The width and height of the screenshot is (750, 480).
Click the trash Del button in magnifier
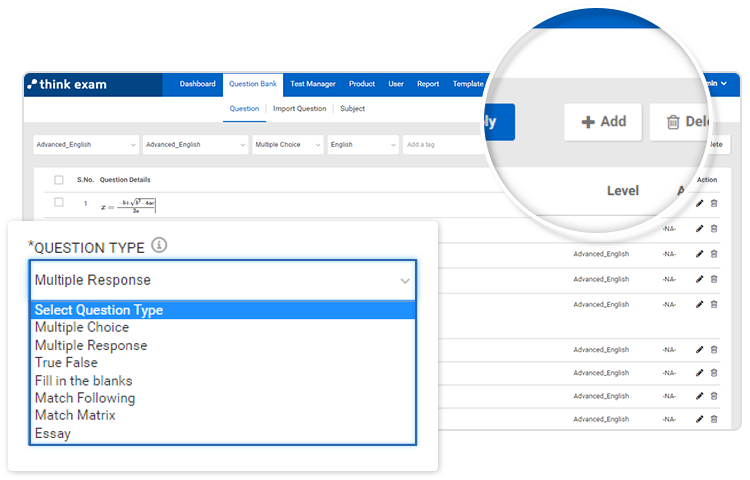coord(679,122)
